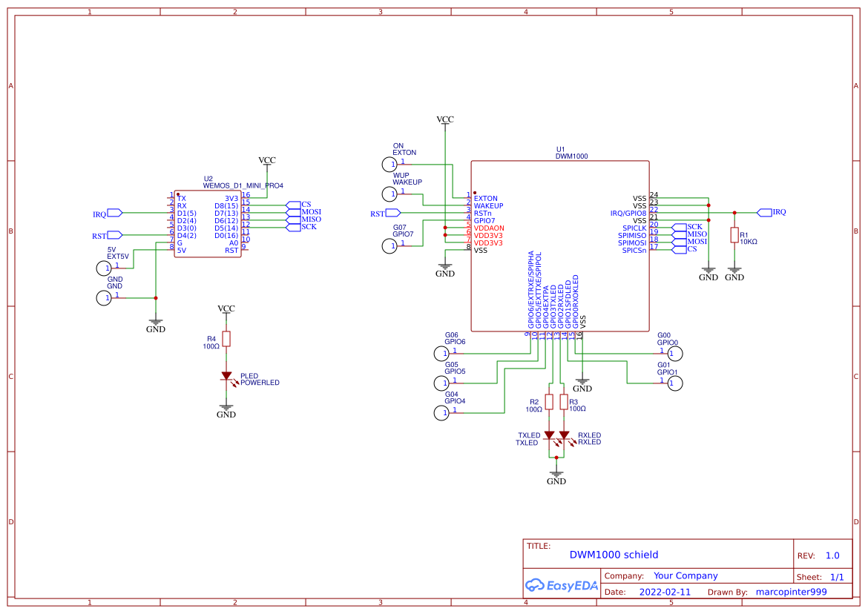Image resolution: width=868 pixels, height=614 pixels.
Task: Click the RXLED diode symbol
Action: [x=565, y=436]
